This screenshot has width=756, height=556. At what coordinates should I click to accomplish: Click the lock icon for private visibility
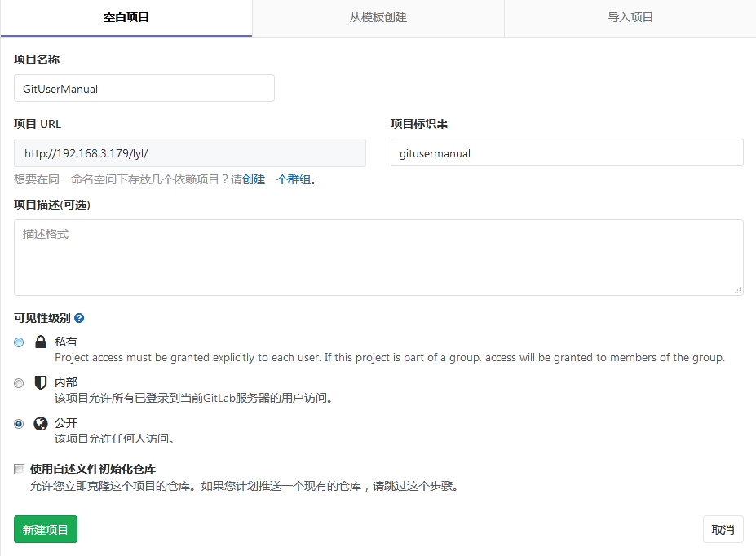click(x=40, y=342)
